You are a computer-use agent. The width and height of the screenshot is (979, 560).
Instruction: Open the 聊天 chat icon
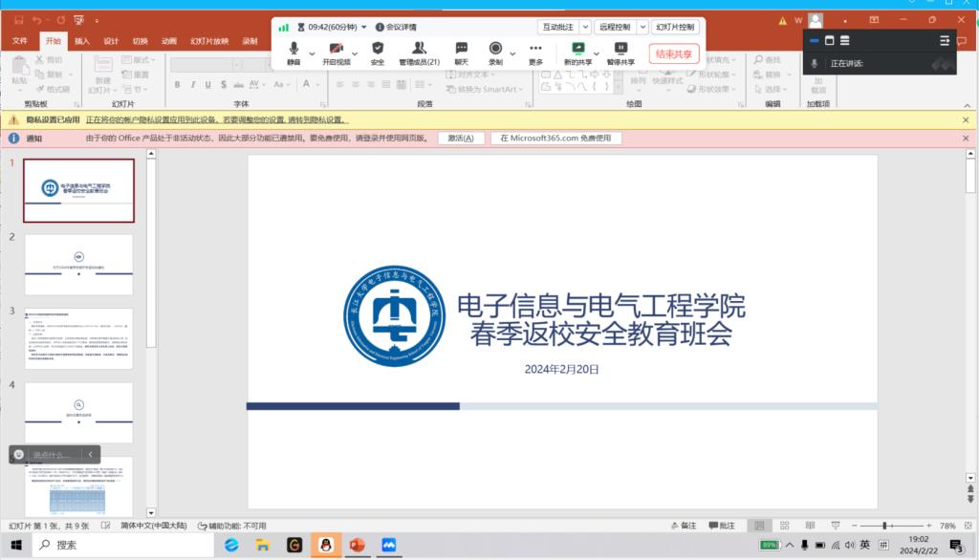pyautogui.click(x=461, y=52)
